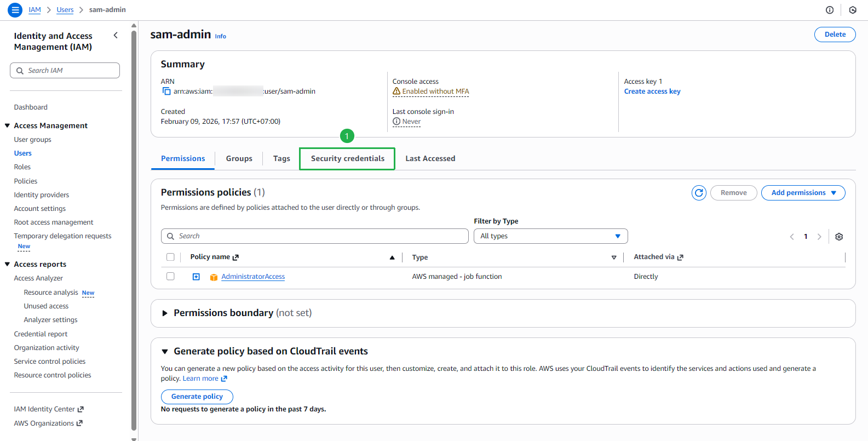Screen dimensions: 868x441
Task: Click the Info link next to sam-admin
Action: pyautogui.click(x=221, y=36)
